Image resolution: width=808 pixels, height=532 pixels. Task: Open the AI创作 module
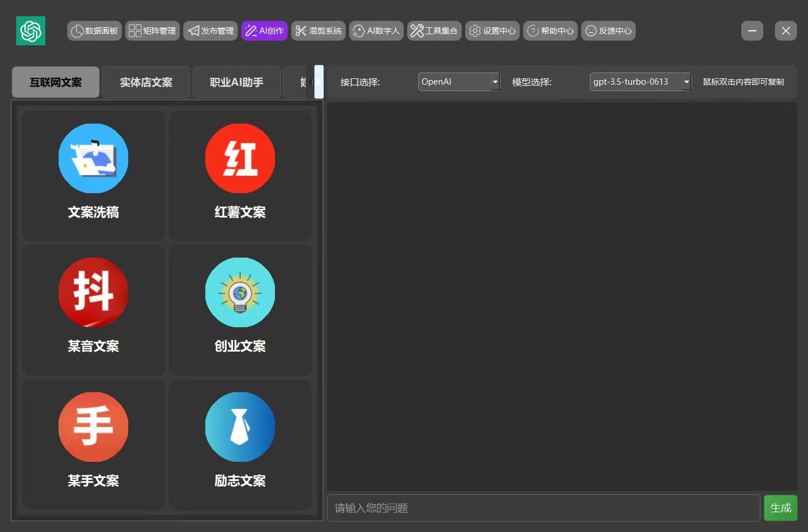click(x=264, y=30)
